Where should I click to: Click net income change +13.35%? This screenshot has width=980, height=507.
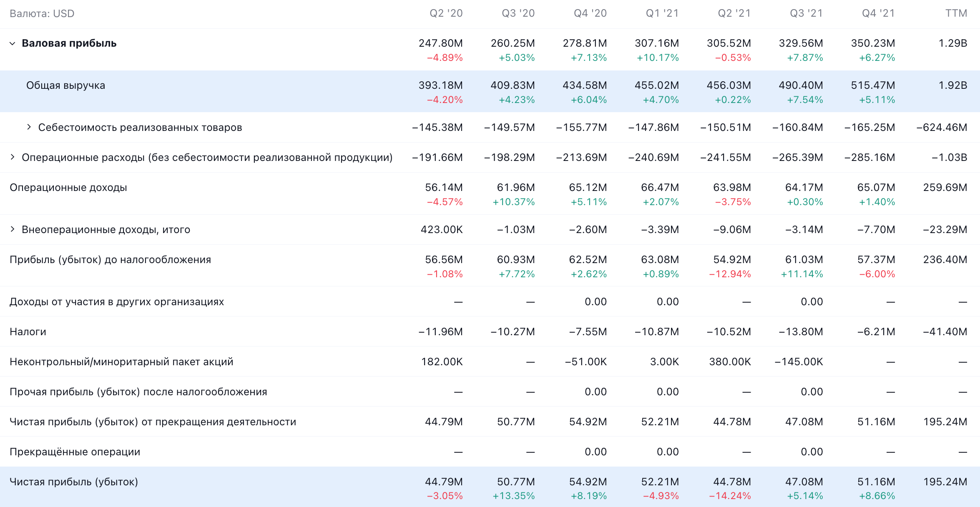tap(514, 496)
